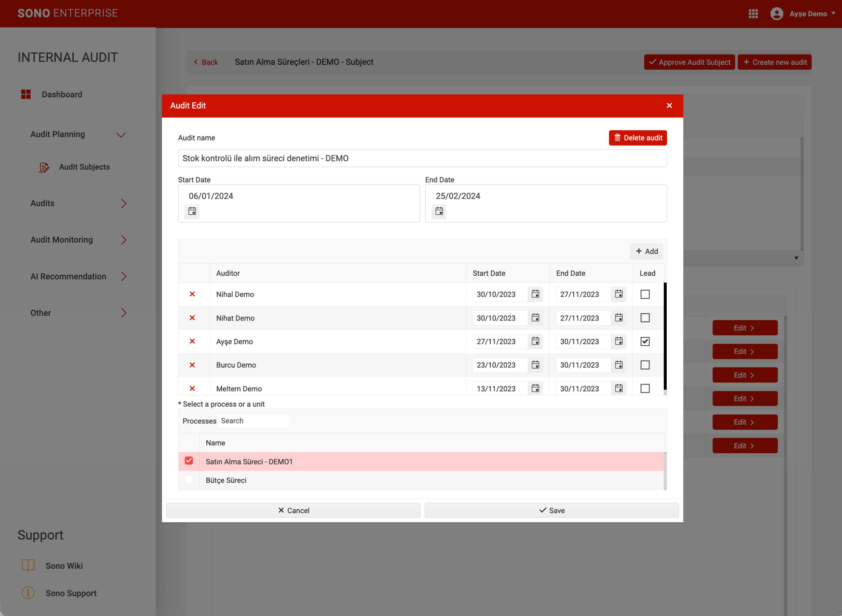Screen dimensions: 842x616
Task: Remove auditor Burcu Demo
Action: 192,365
